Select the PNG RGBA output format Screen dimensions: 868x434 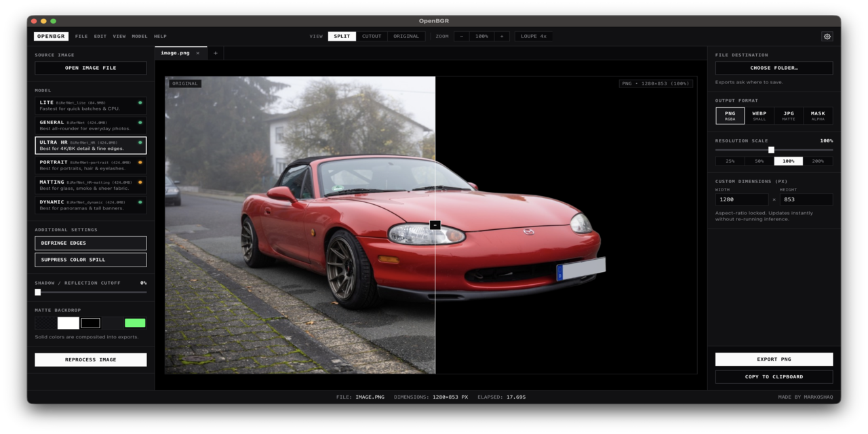click(730, 116)
